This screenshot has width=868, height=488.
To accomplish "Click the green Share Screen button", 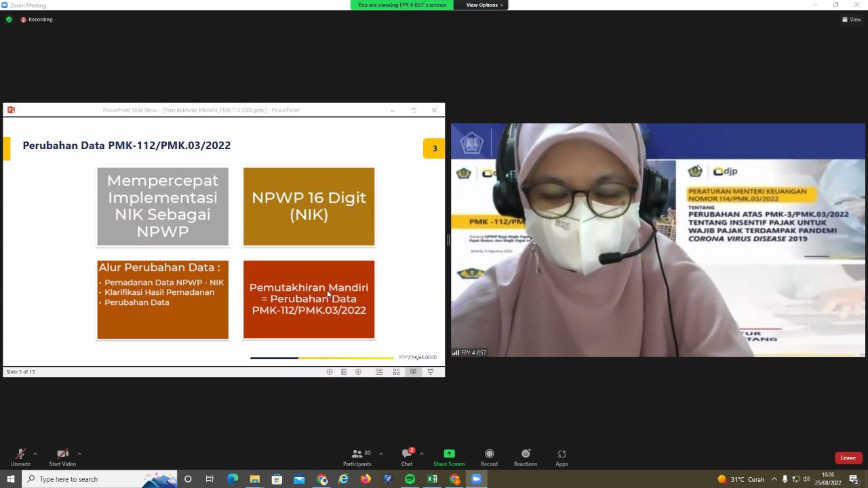I will (x=449, y=457).
